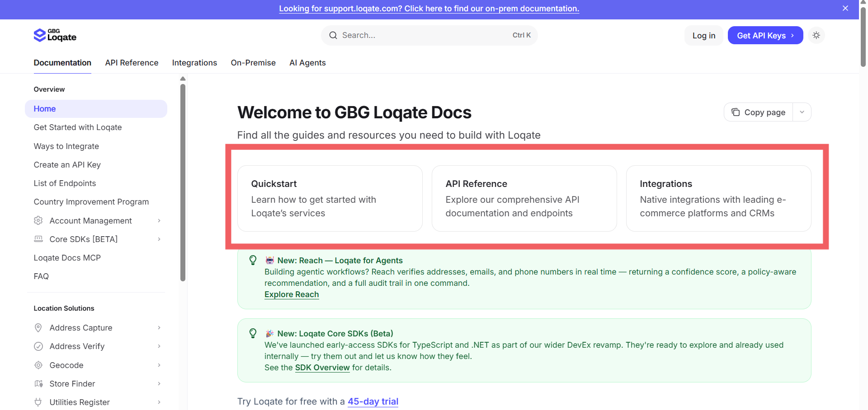Screen dimensions: 868x410
Task: Expand the Account Management section
Action: click(x=159, y=220)
